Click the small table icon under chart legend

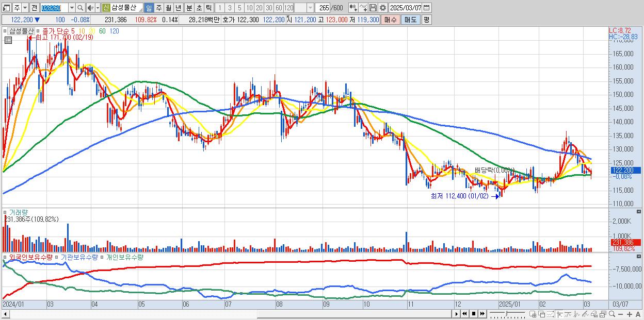tap(8, 40)
